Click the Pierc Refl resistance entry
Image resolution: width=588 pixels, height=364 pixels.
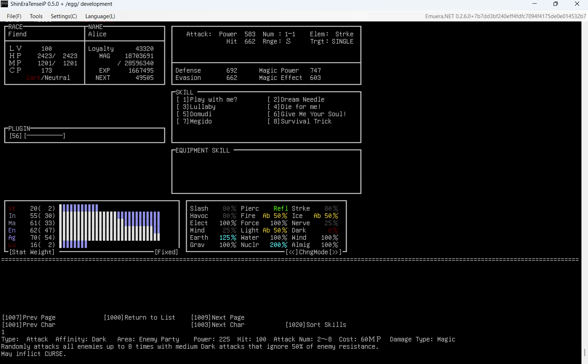[x=264, y=209]
